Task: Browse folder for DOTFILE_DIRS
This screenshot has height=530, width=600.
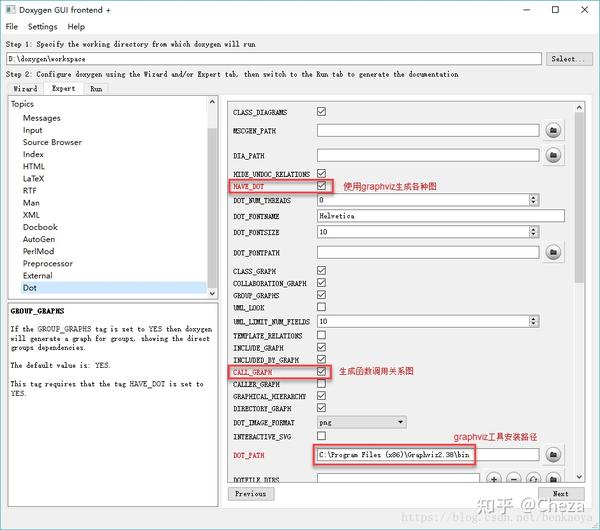Action: pos(553,478)
